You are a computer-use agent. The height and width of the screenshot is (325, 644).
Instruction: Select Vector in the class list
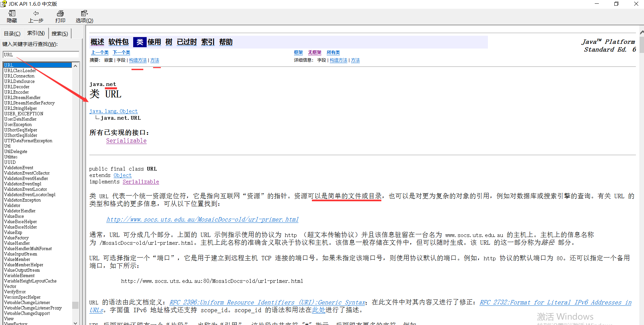click(10, 286)
